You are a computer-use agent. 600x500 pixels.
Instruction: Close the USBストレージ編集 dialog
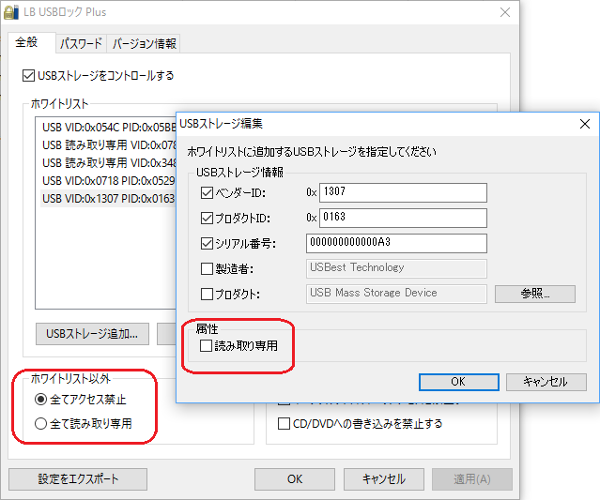coord(585,124)
